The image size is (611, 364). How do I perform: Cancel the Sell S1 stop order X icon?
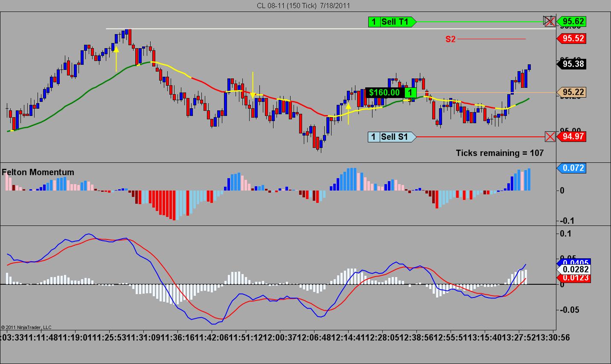(x=550, y=137)
